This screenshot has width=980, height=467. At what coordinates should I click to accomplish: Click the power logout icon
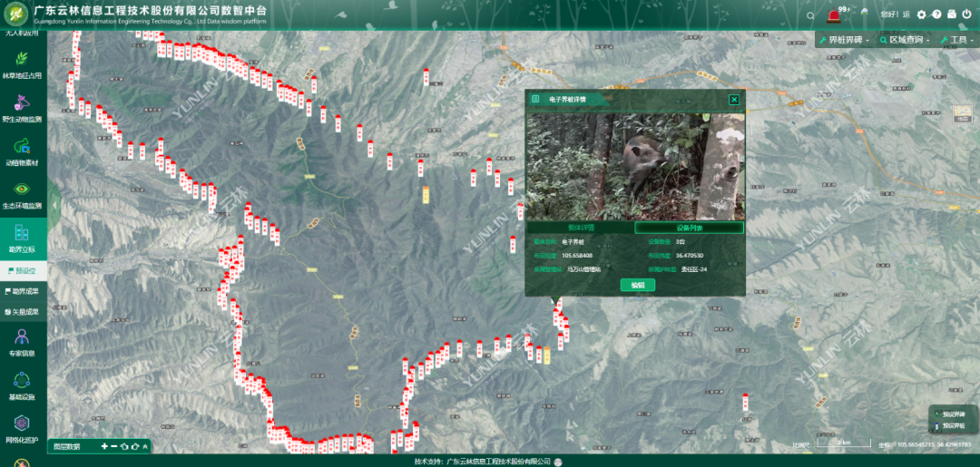(967, 15)
